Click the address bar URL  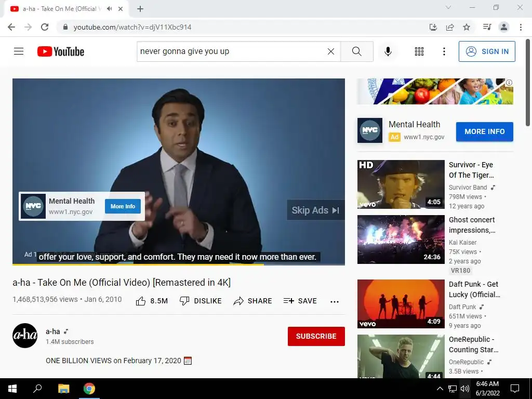click(132, 27)
